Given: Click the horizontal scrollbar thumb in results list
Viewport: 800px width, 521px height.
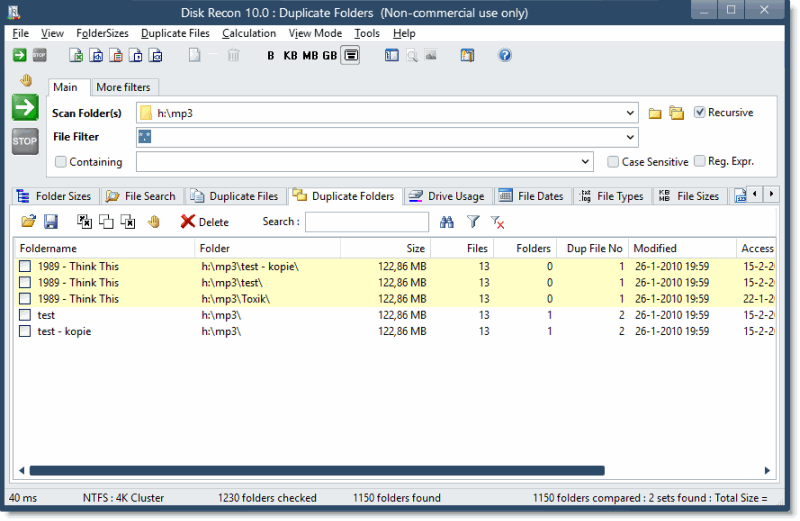Looking at the screenshot, I should (x=317, y=470).
